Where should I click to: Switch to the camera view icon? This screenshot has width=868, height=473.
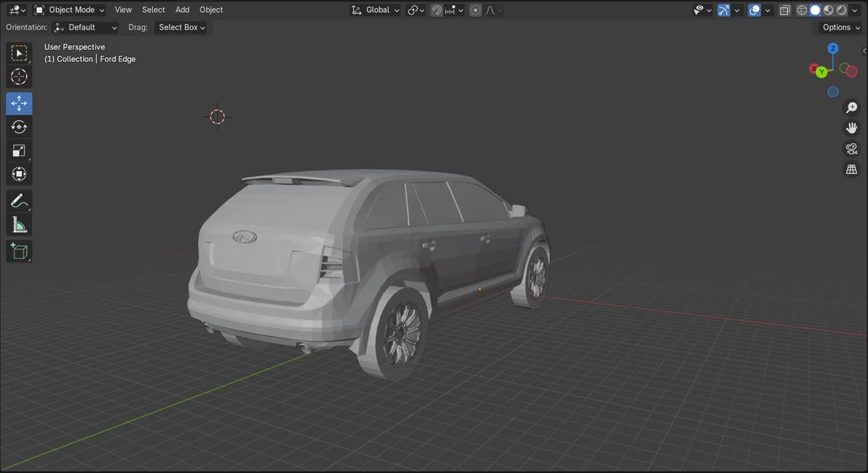[851, 148]
